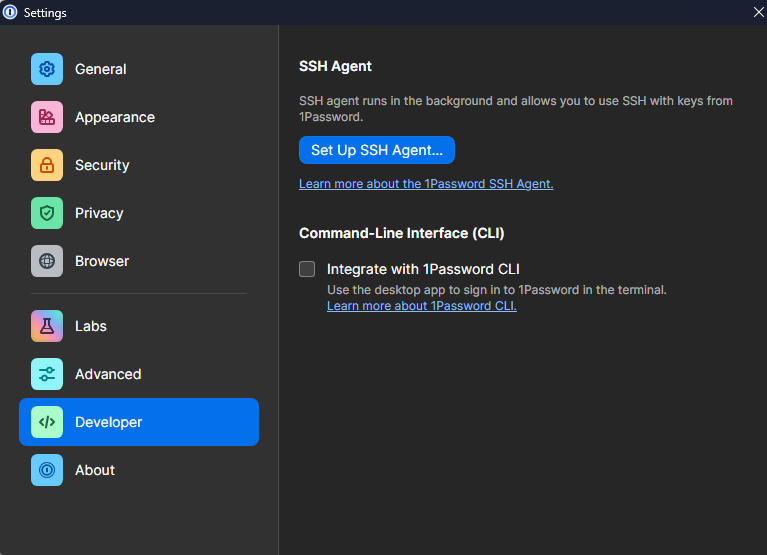Select the Security label in sidebar
This screenshot has height=555, width=767.
(x=102, y=165)
